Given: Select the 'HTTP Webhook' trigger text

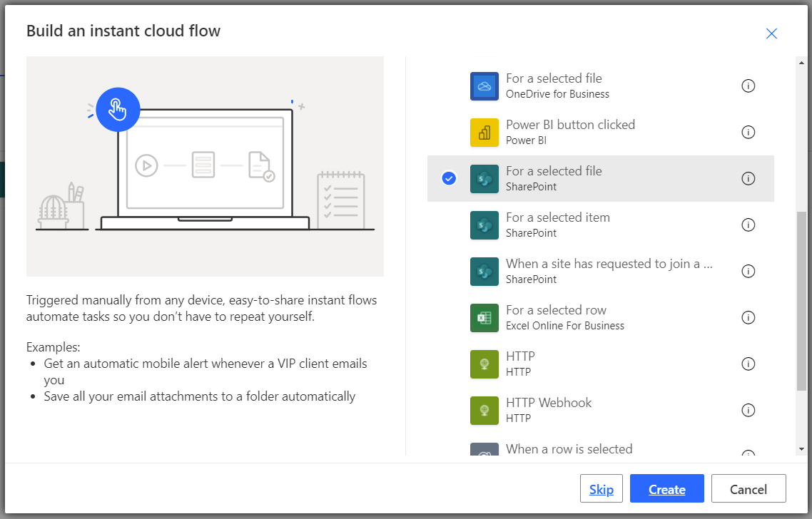Looking at the screenshot, I should (549, 403).
